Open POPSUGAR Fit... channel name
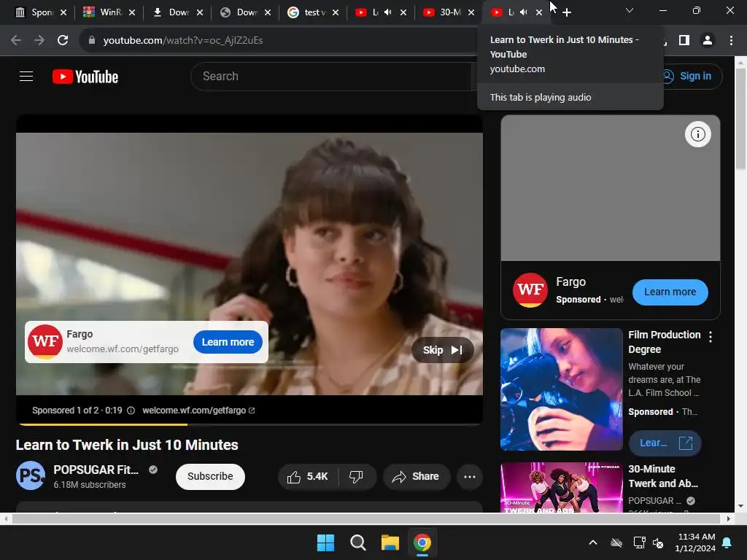This screenshot has width=747, height=560. point(96,470)
